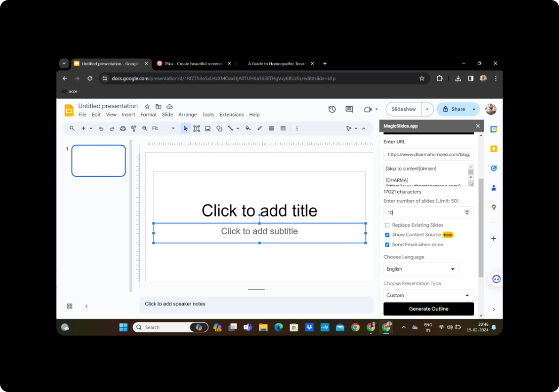559x392 pixels.
Task: Open the Slideshow options dropdown arrow
Action: point(427,110)
